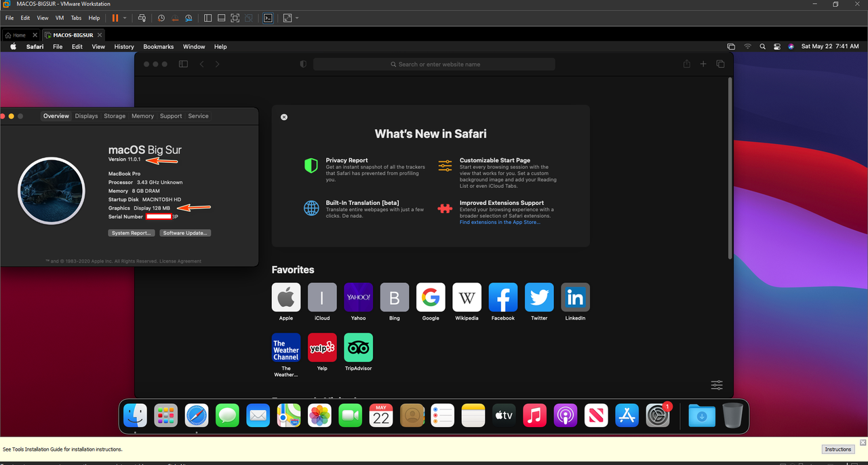Open snapshot manager icon in VMware toolbar
The height and width of the screenshot is (465, 868).
coord(189,18)
